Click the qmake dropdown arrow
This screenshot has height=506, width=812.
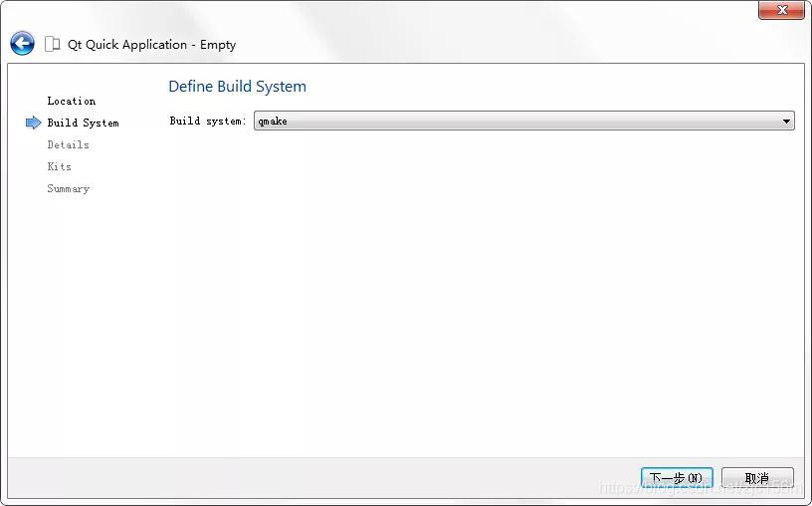click(786, 122)
